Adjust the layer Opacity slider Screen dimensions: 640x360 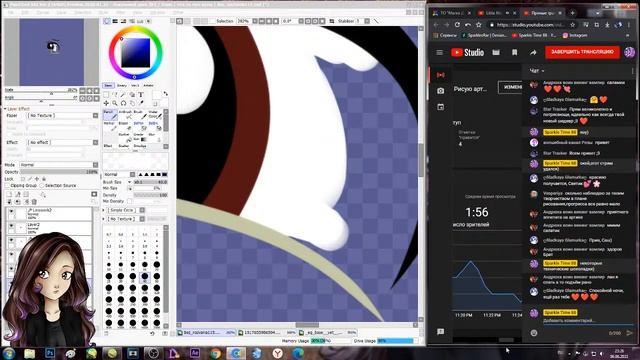click(59, 172)
